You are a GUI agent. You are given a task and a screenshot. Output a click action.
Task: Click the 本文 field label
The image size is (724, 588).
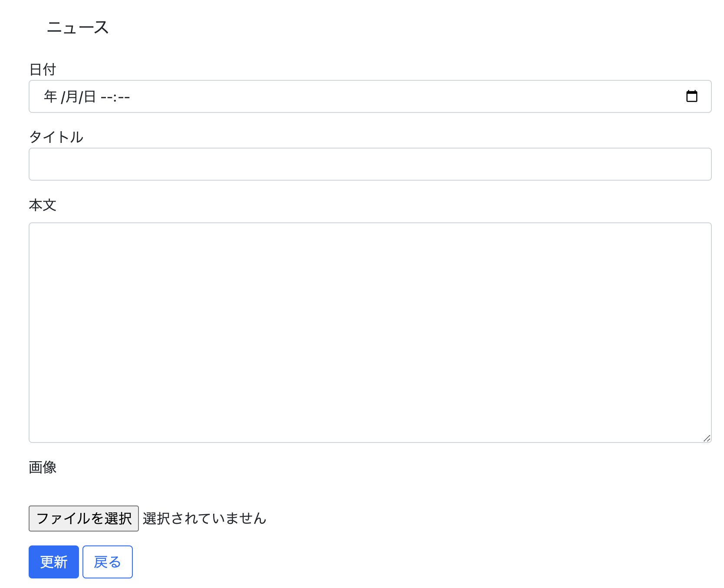tap(43, 205)
